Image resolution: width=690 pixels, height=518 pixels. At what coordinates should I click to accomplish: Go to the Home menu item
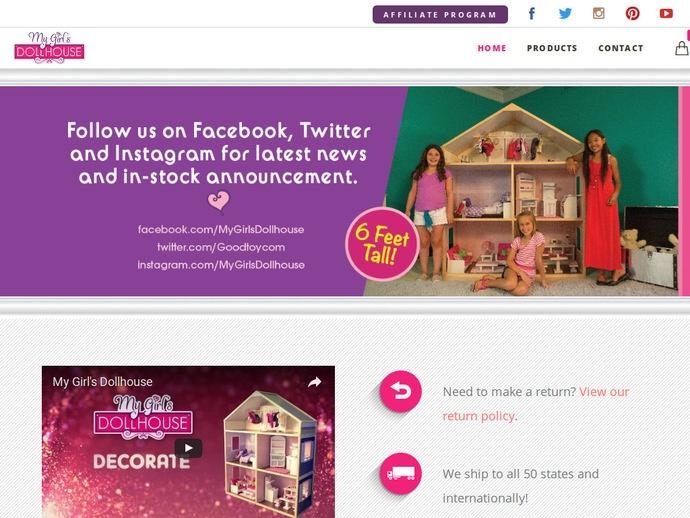[492, 48]
